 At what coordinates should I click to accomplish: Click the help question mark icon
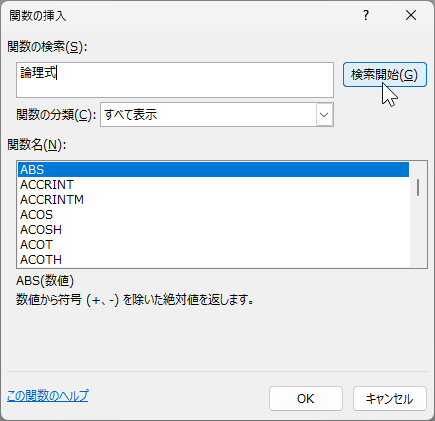coord(366,15)
